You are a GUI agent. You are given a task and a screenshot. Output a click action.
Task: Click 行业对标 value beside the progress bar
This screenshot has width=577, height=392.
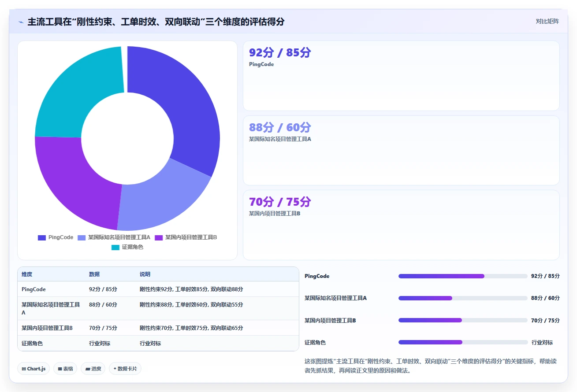coord(542,342)
